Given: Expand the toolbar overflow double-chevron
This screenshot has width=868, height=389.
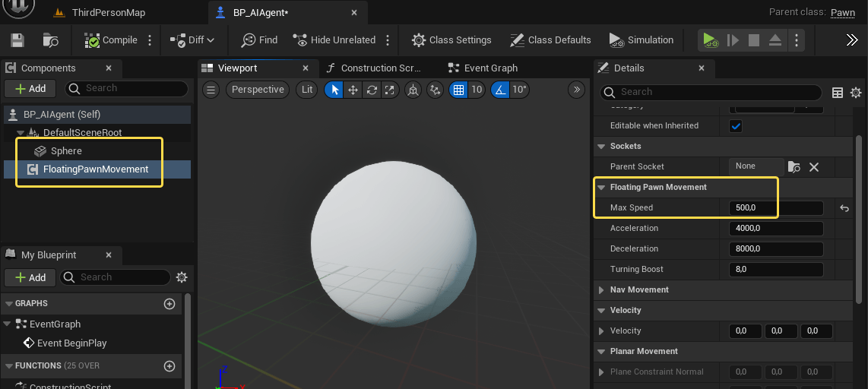Looking at the screenshot, I should [852, 40].
